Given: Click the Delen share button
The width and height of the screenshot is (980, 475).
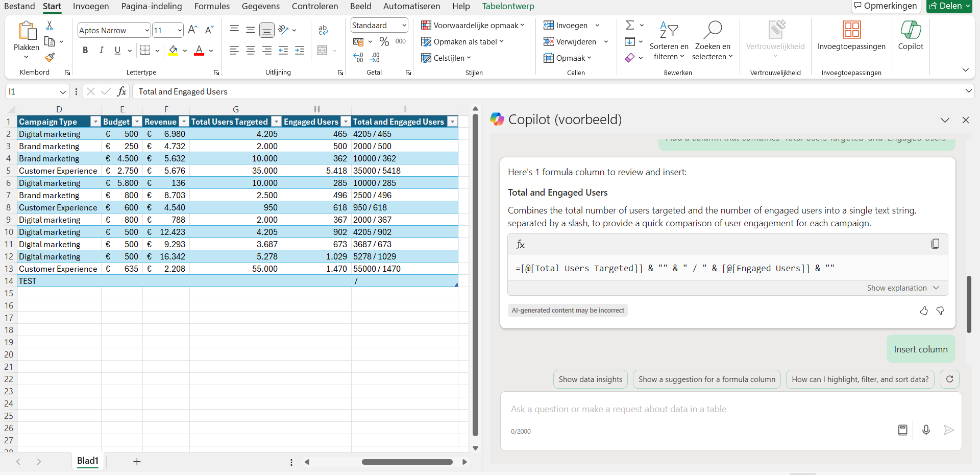Looking at the screenshot, I should (949, 6).
